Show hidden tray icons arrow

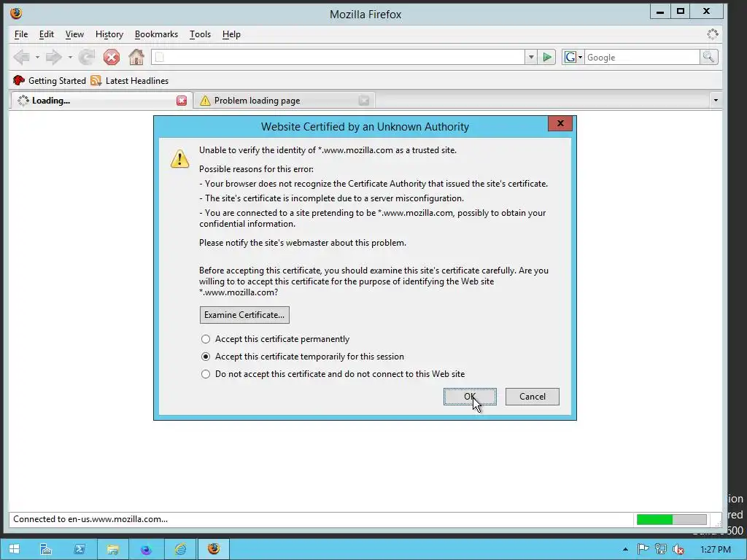pos(625,550)
